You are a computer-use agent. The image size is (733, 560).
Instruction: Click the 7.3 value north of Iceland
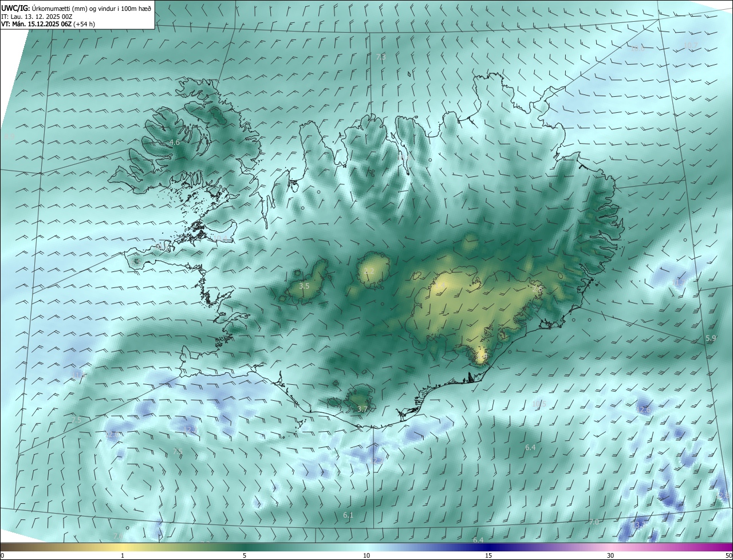(381, 57)
